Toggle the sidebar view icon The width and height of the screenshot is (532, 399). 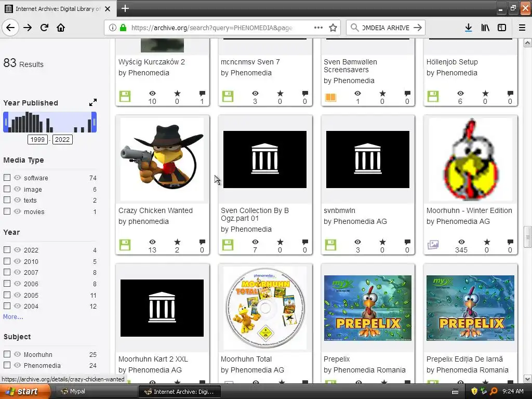(502, 28)
